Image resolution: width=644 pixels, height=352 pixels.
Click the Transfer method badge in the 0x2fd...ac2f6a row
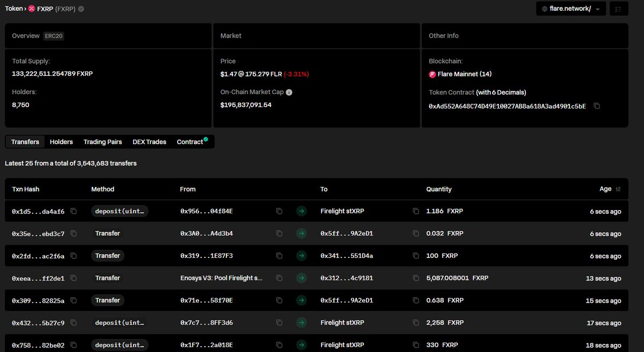tap(107, 256)
